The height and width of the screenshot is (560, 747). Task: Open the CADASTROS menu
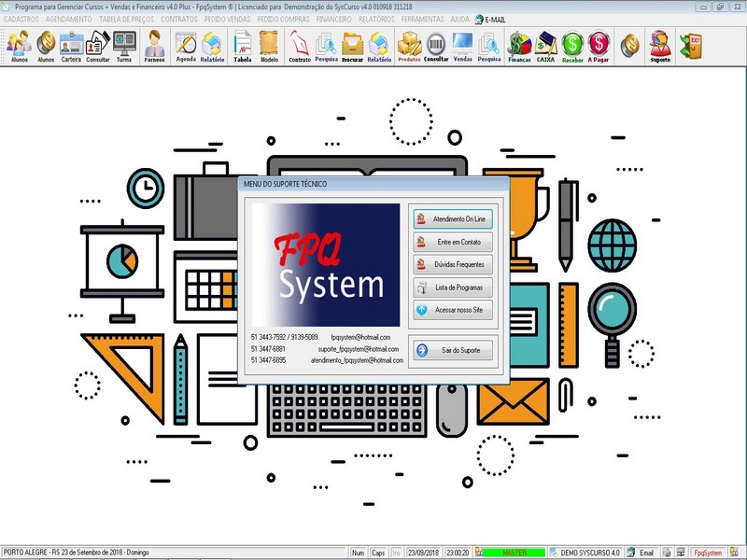[21, 19]
